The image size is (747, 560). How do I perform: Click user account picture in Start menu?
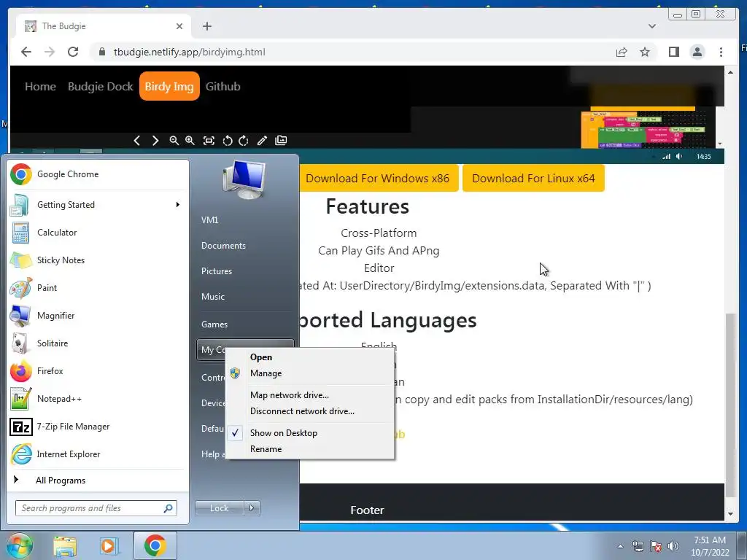[x=244, y=179]
